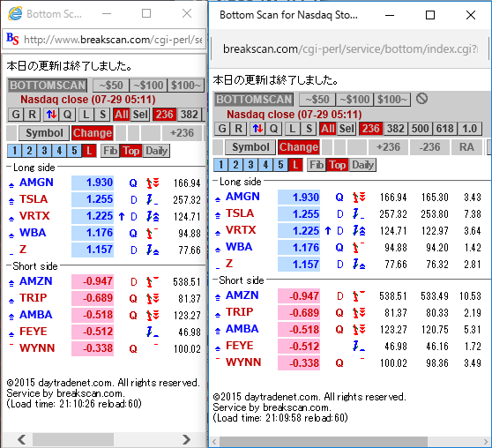Toggle the G filter in left window

click(16, 115)
